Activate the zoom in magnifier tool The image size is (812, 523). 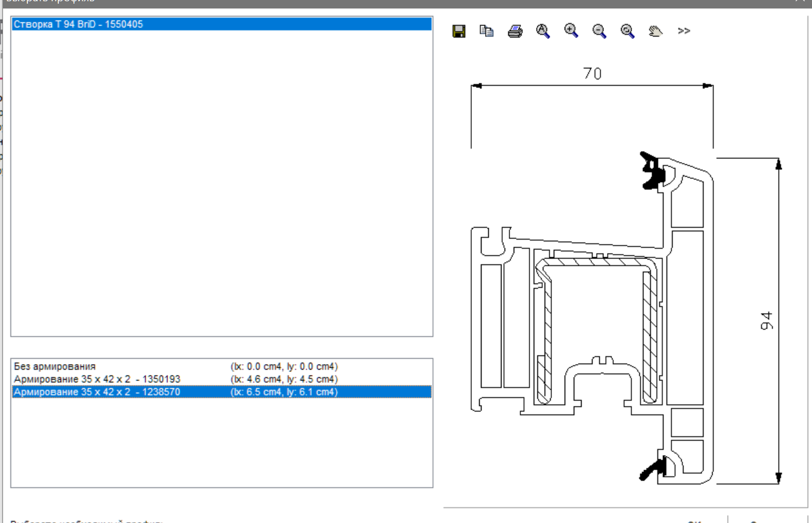[571, 31]
